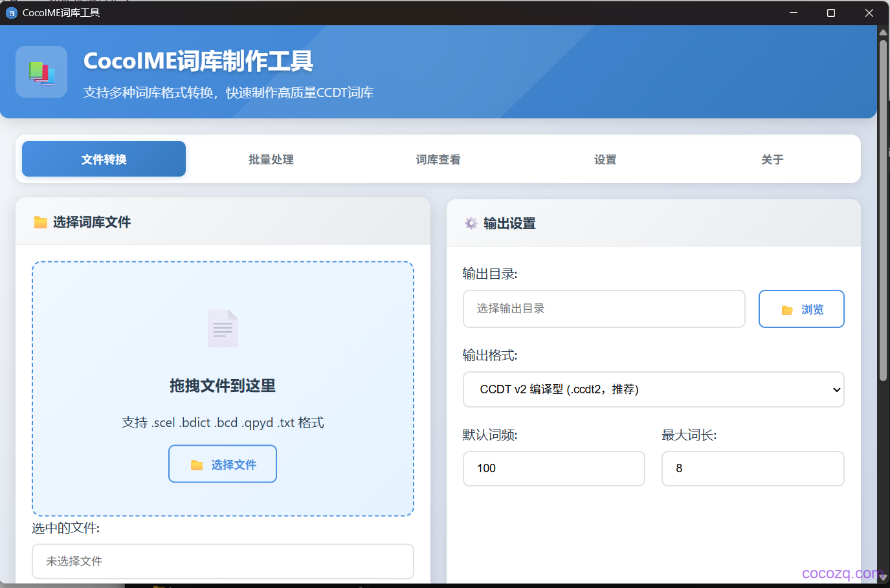Switch to the 批量处理 tab
The height and width of the screenshot is (588, 890).
(x=271, y=159)
